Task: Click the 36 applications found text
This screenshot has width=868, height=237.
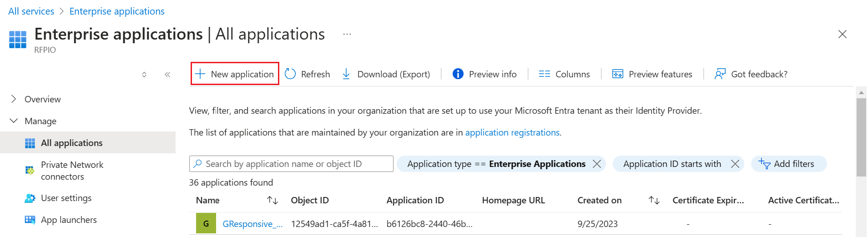Action: pos(231,182)
